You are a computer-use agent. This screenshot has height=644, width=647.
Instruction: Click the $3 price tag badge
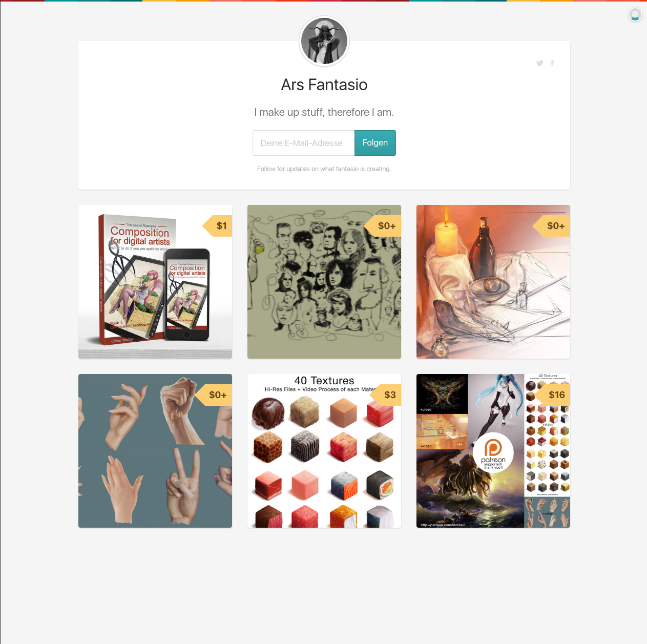pyautogui.click(x=386, y=395)
